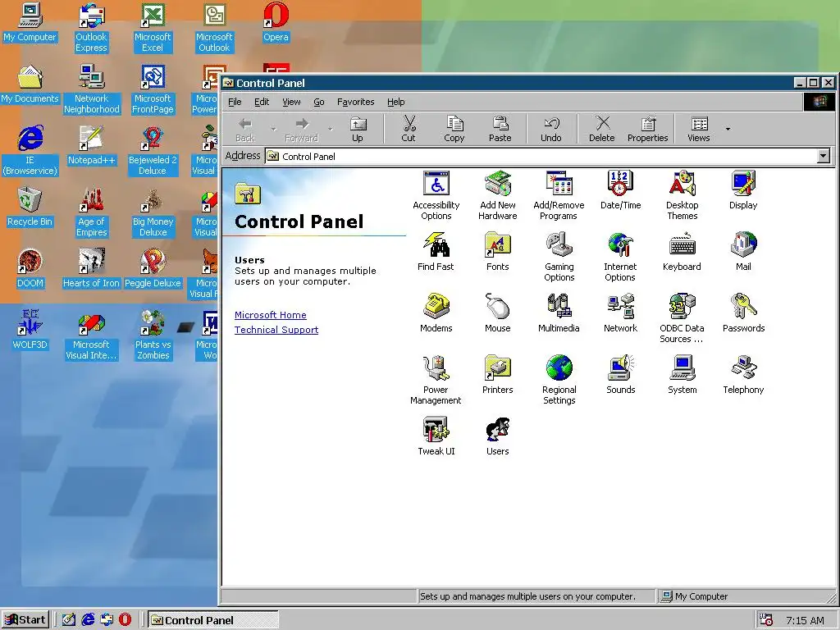Click the Undo toolbar button
This screenshot has width=840, height=630.
(551, 129)
